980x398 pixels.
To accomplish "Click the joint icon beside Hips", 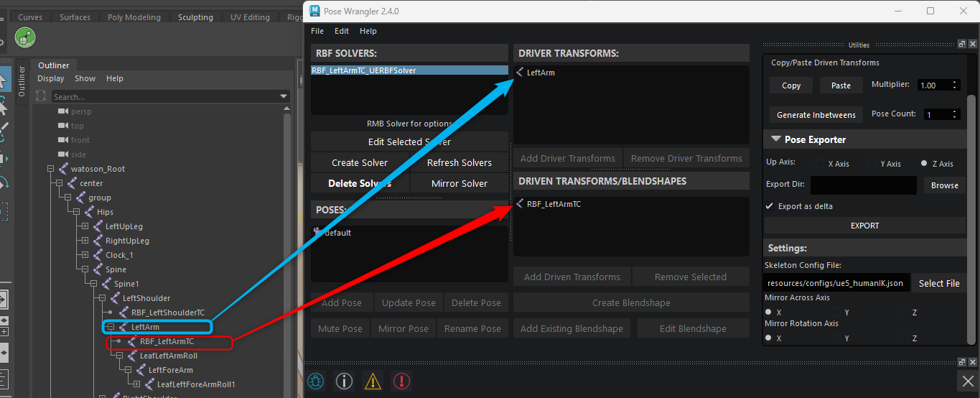I will point(89,212).
